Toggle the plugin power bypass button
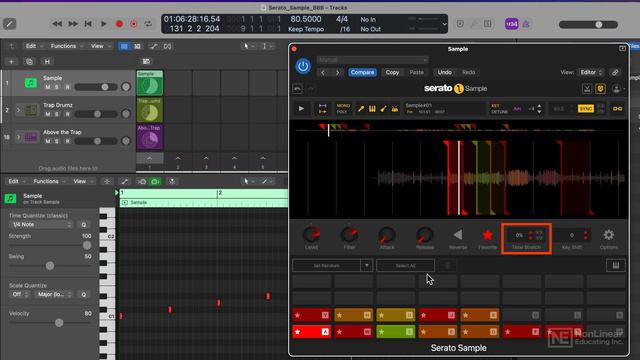The height and width of the screenshot is (360, 640). [303, 66]
